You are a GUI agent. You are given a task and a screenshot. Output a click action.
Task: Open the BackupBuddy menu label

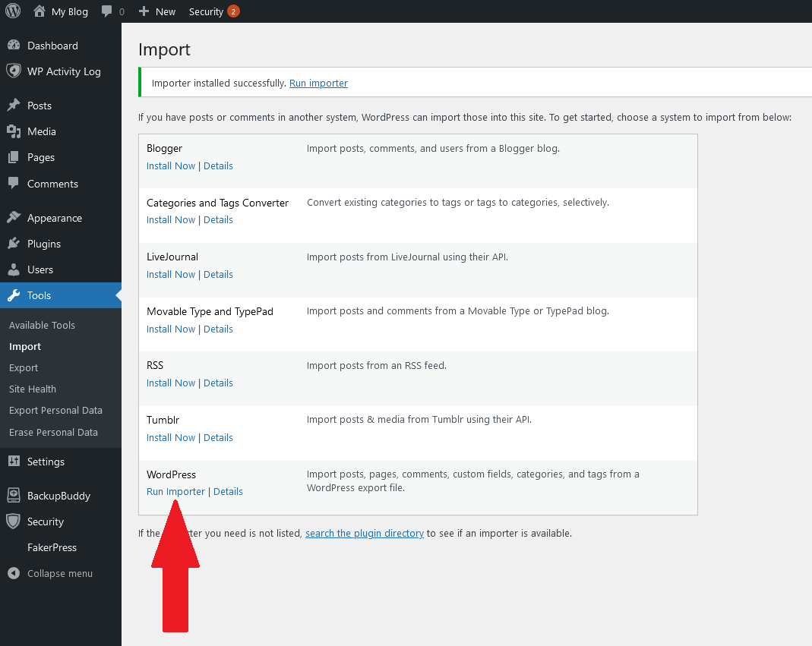pyautogui.click(x=58, y=496)
